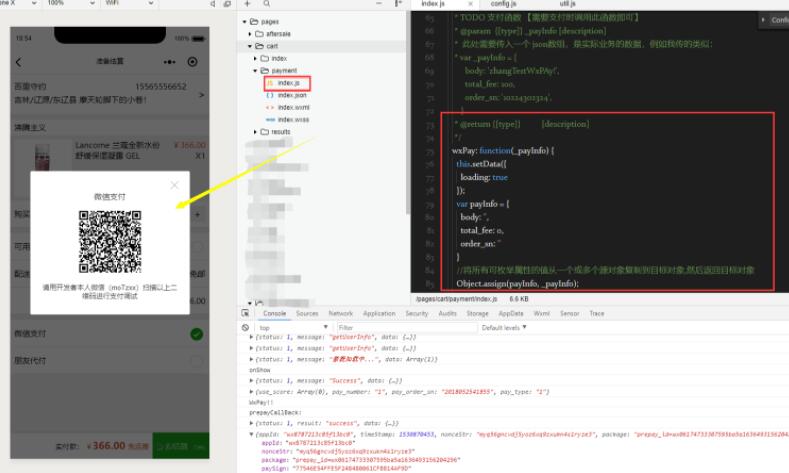The image size is (789, 473).
Task: Toggle the simulator mute speaker icon
Action: (212, 4)
